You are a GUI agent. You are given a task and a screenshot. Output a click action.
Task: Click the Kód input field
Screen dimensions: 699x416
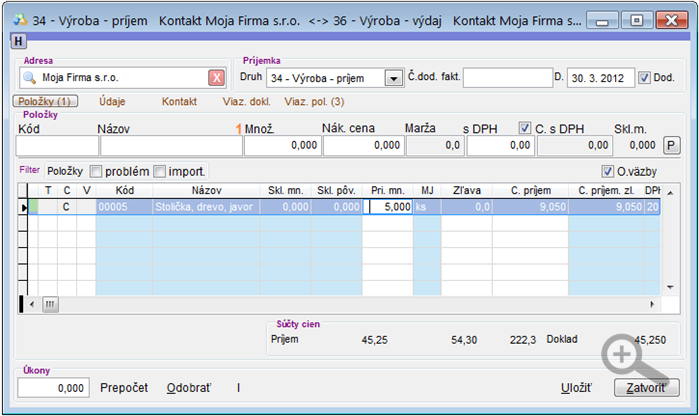57,146
